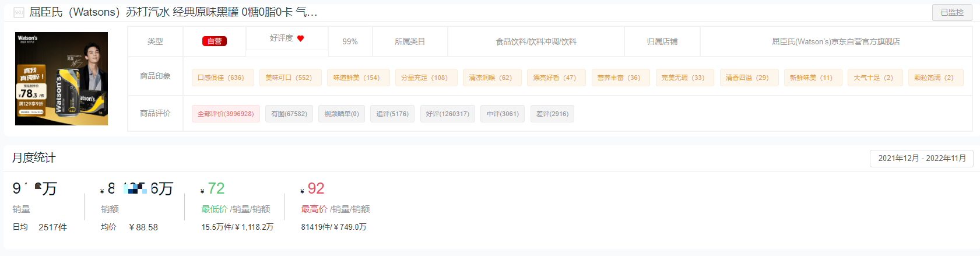Choose the 清凉润喉 (62) tag
This screenshot has width=980, height=256.
[491, 78]
